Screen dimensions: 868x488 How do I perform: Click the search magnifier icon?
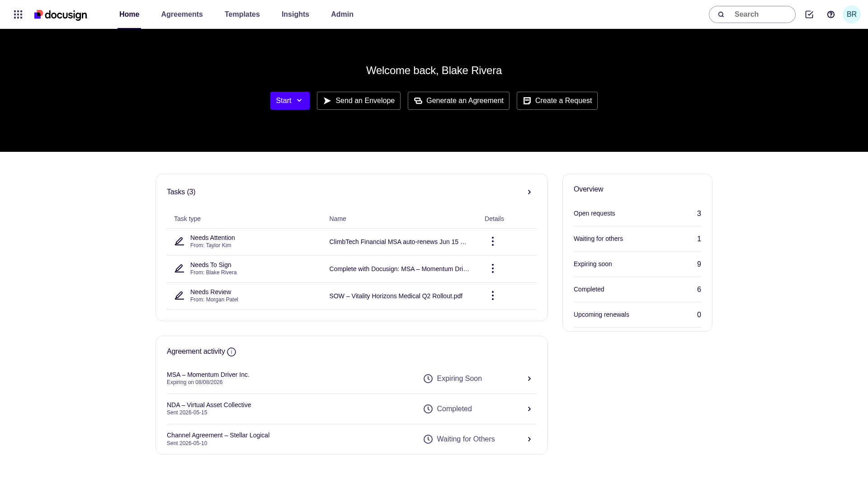click(721, 14)
